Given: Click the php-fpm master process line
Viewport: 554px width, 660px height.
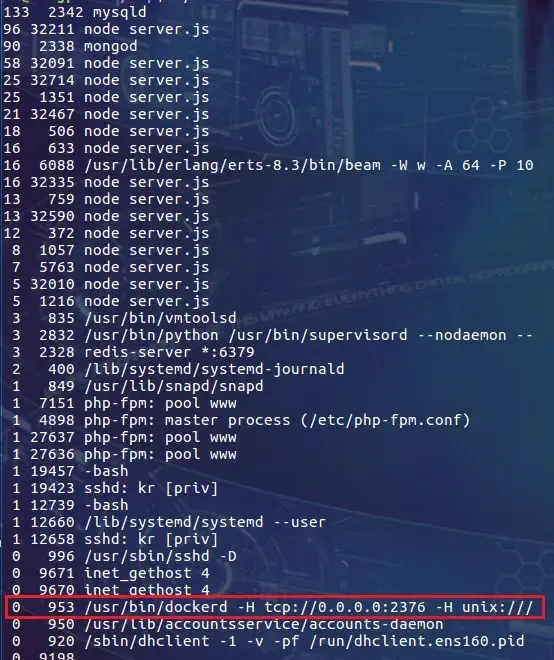Looking at the screenshot, I should [x=241, y=420].
